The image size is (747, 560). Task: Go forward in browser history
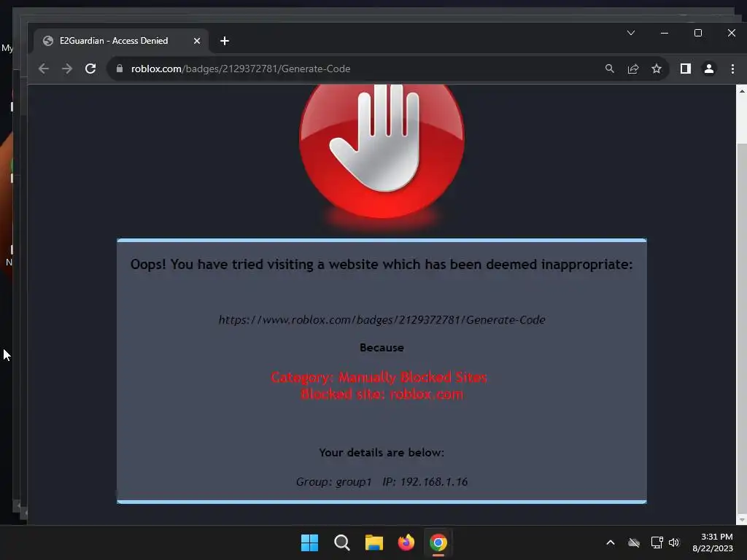[x=67, y=69]
